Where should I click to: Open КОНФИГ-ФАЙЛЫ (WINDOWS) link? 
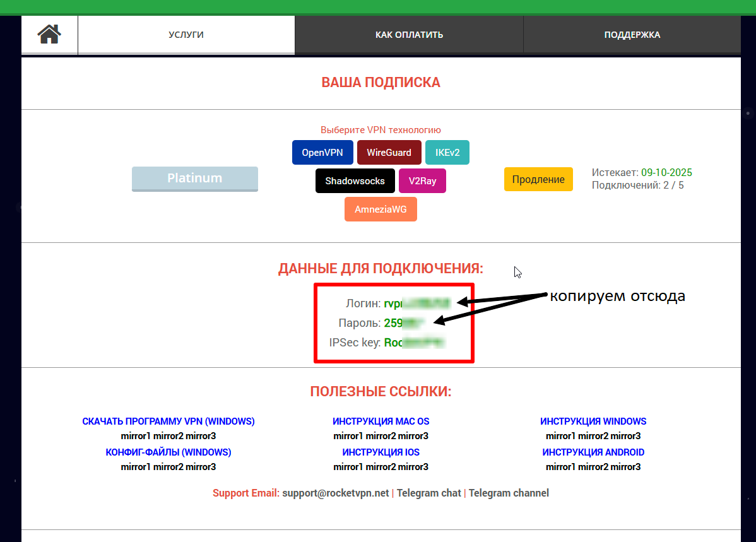[x=168, y=452]
